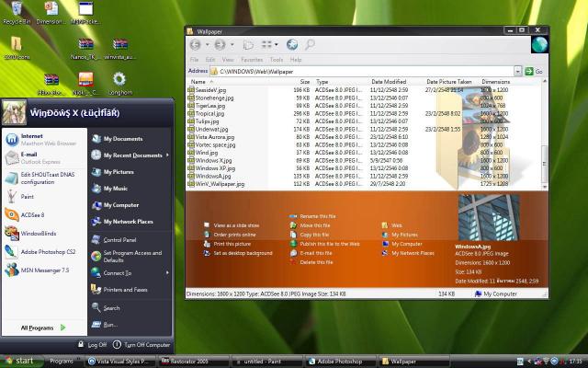Switch to Adobe Photoshop taskbar button
588x368 pixels.
pyautogui.click(x=341, y=362)
